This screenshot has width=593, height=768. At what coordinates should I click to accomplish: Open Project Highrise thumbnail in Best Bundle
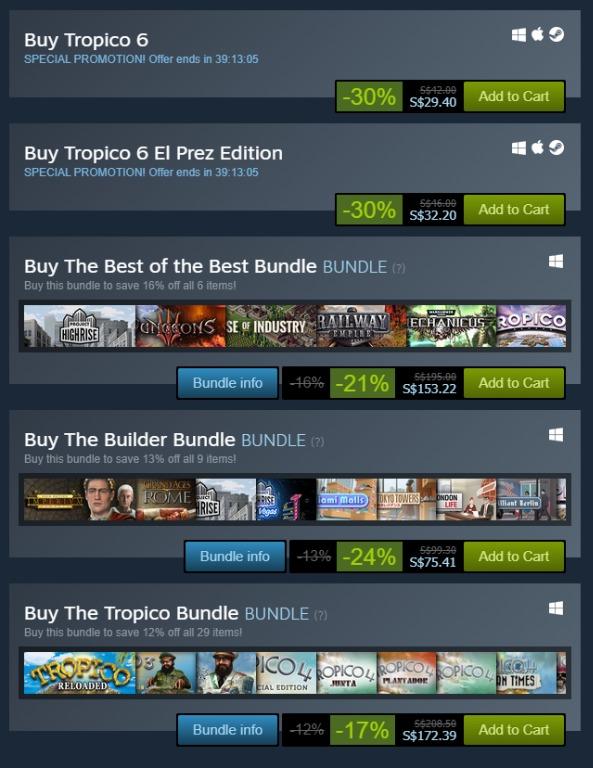pos(79,326)
